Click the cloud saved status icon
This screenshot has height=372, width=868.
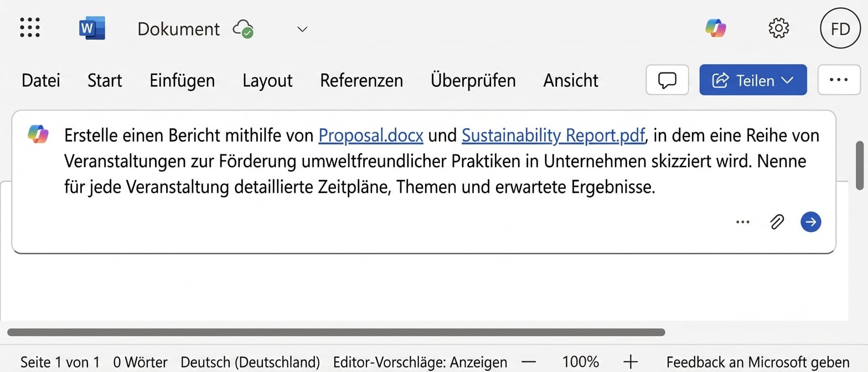[x=244, y=28]
